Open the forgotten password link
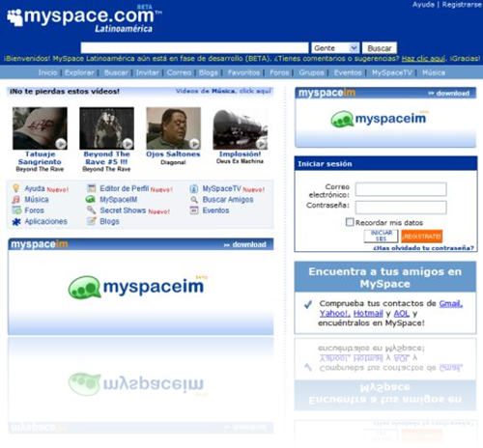This screenshot has height=448, width=483. tap(423, 248)
